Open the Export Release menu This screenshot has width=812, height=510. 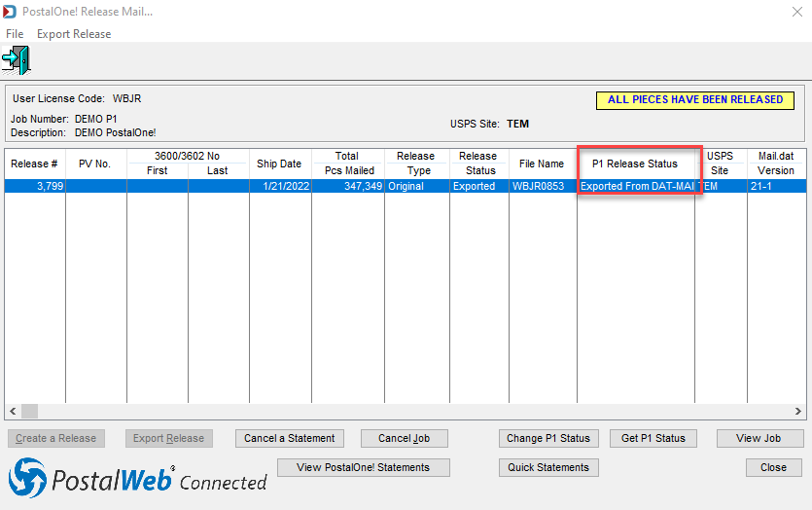[74, 34]
